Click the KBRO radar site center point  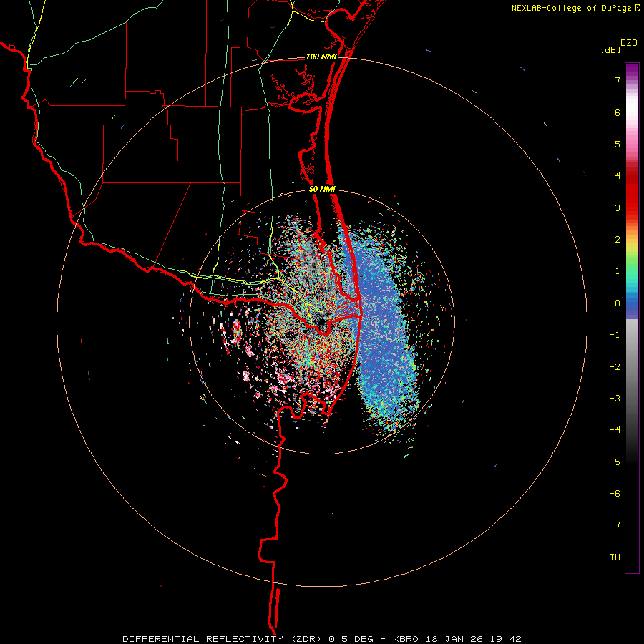(x=322, y=323)
